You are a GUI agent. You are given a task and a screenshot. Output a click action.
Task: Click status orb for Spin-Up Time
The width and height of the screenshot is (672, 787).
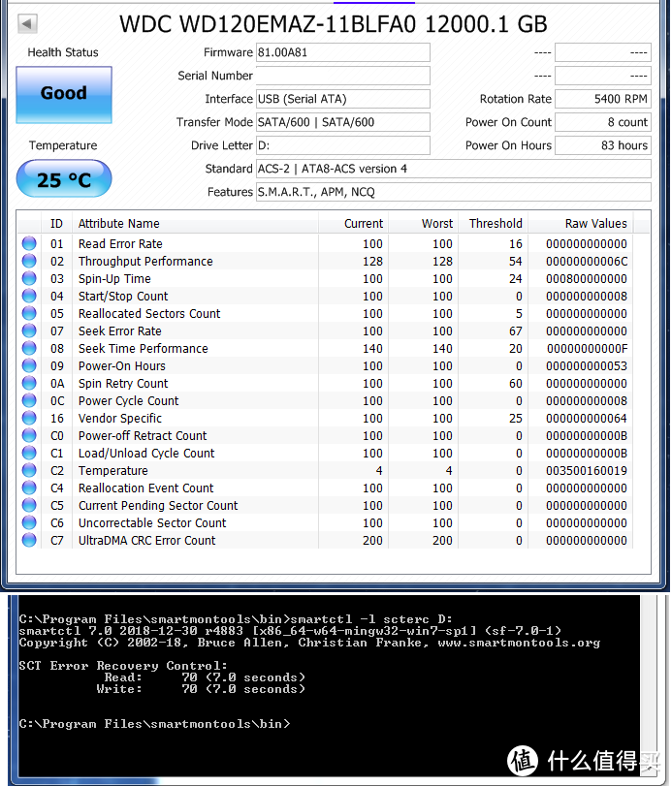click(29, 278)
